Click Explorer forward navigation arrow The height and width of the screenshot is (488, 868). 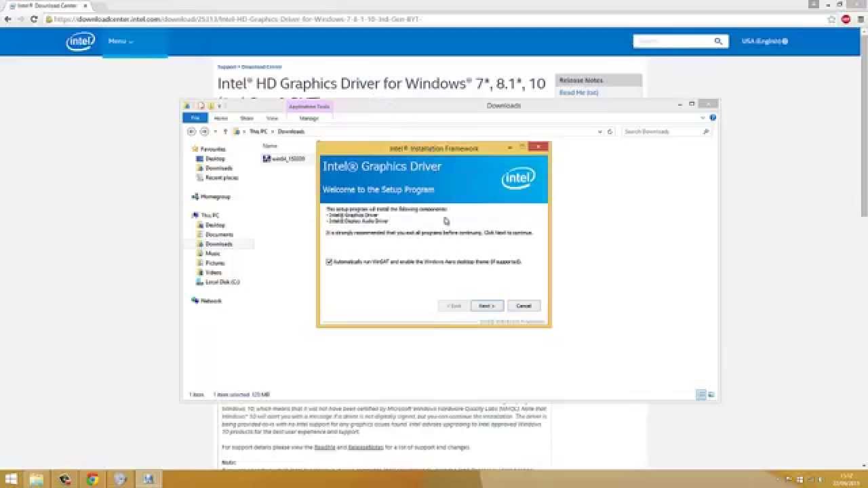(204, 131)
